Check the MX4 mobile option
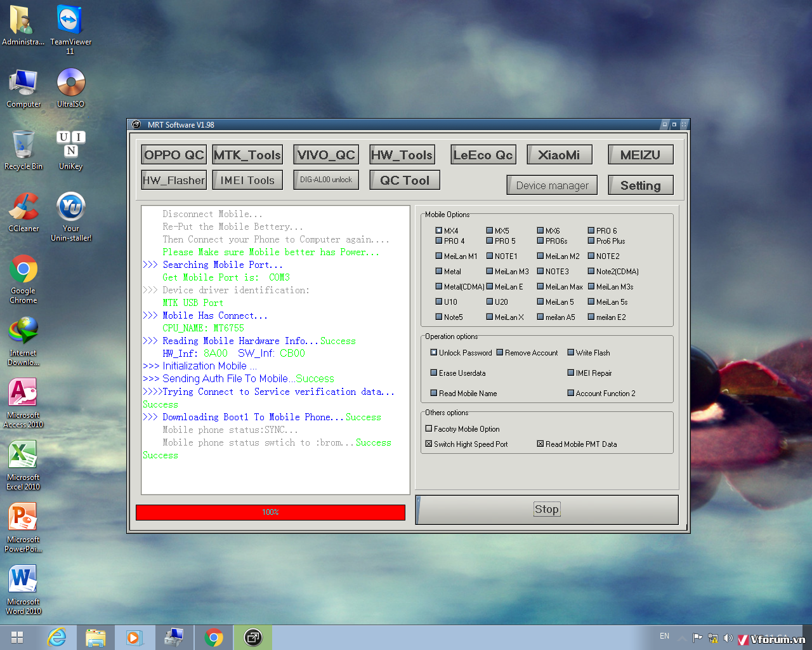Screen dimensions: 812x650 point(439,230)
